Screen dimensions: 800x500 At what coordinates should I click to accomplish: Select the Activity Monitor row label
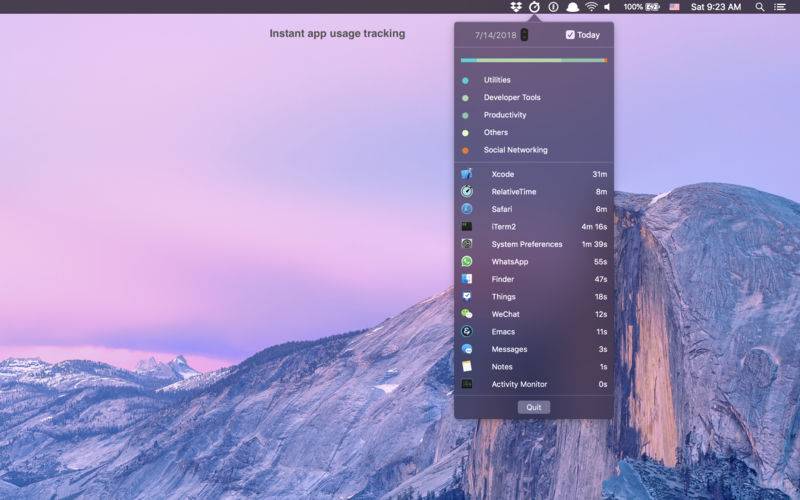coord(519,384)
